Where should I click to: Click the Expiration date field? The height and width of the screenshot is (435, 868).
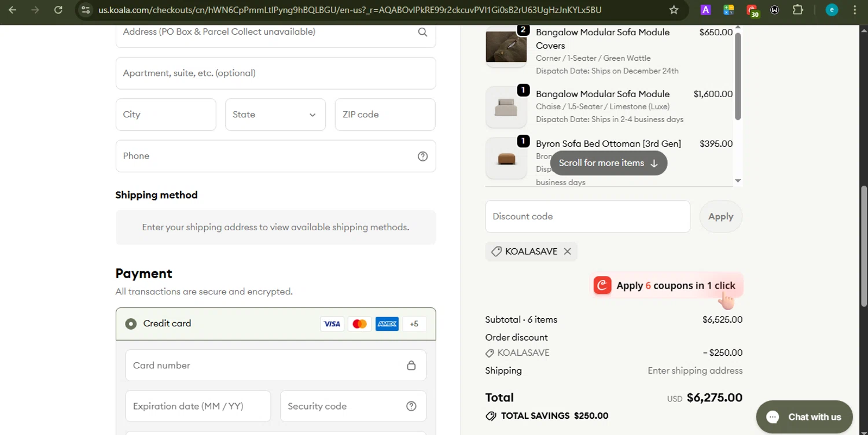tap(198, 406)
